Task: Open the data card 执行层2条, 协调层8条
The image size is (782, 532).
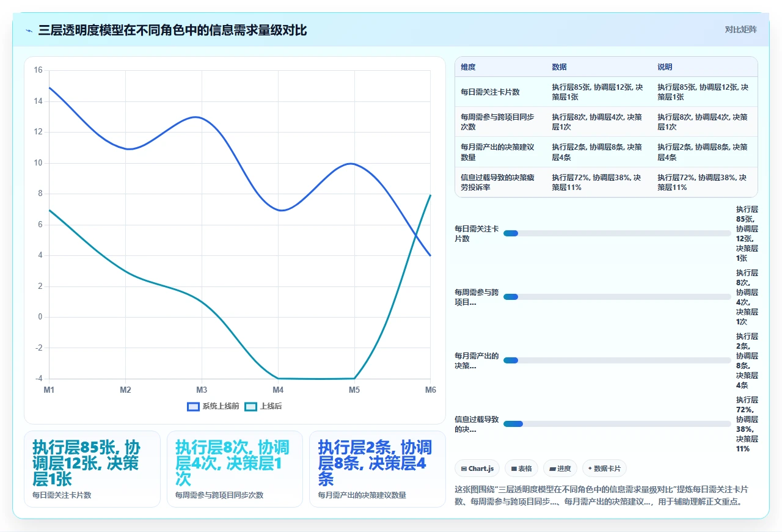Action: pyautogui.click(x=378, y=469)
